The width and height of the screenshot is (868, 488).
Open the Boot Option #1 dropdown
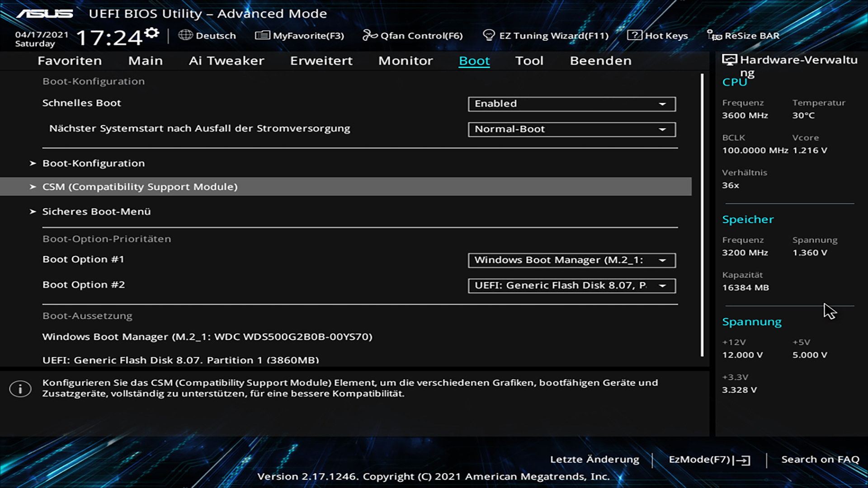point(571,260)
